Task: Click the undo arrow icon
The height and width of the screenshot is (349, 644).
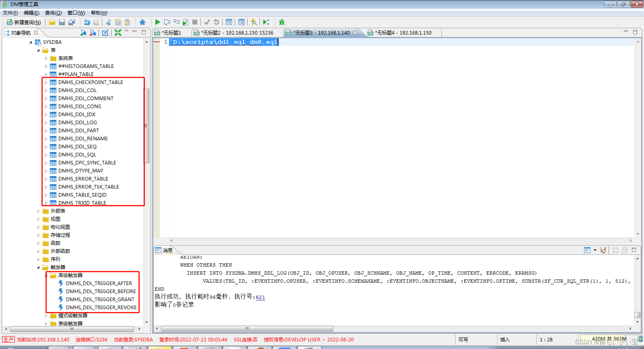Action: coord(87,22)
